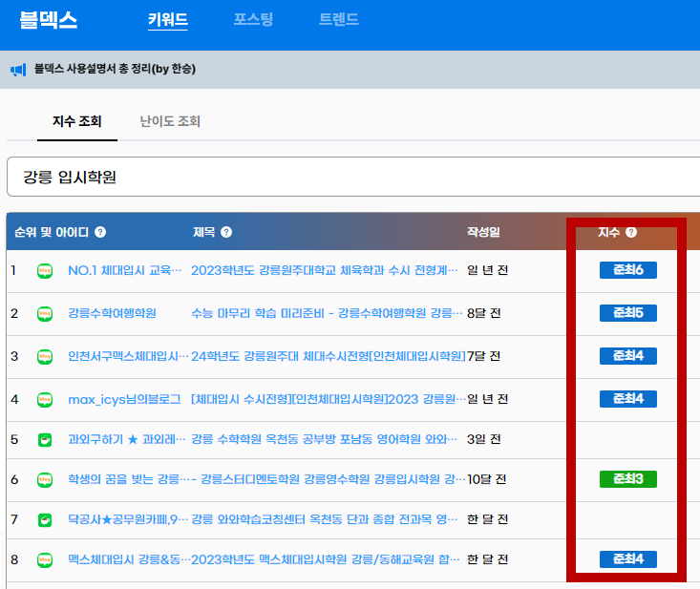Click 준최4 badge in rank 8 row
This screenshot has width=700, height=589.
[x=628, y=559]
